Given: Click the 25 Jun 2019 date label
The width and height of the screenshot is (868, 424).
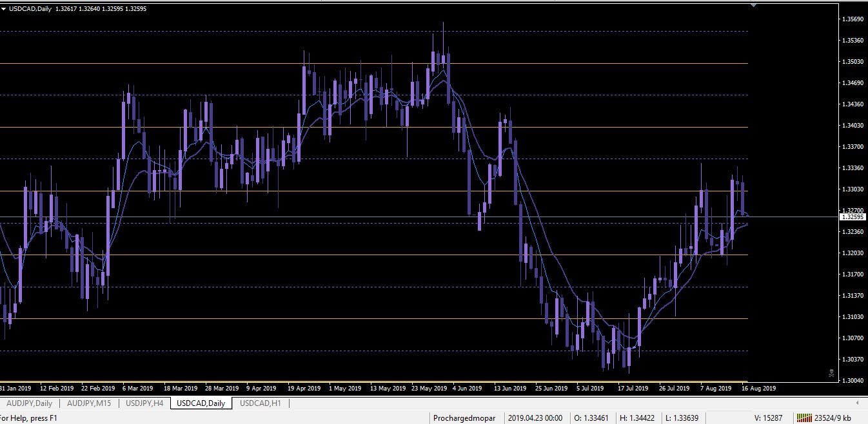Looking at the screenshot, I should click(551, 389).
